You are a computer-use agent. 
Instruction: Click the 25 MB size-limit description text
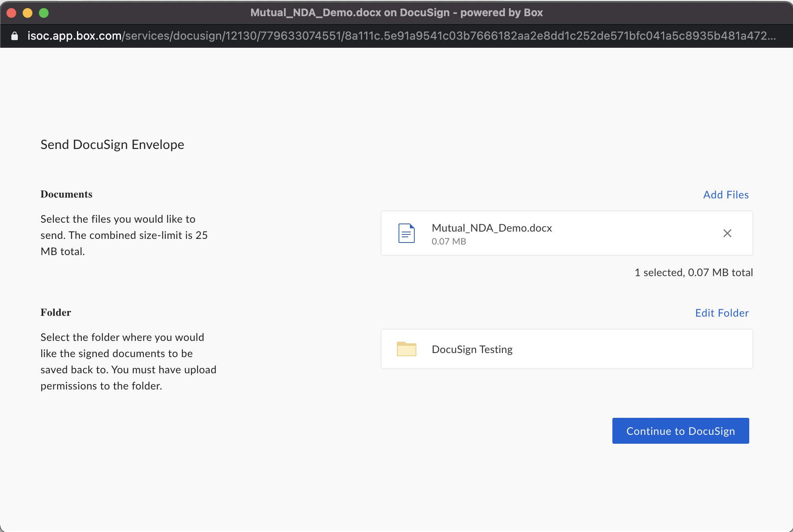click(x=124, y=235)
